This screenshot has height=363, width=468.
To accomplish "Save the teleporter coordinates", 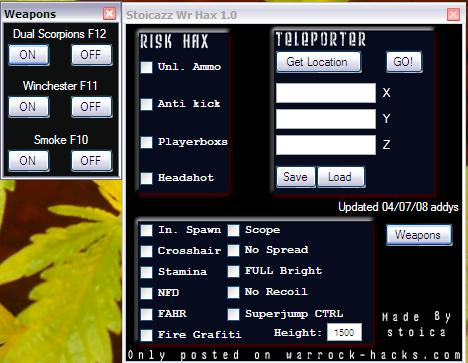I will point(296,177).
